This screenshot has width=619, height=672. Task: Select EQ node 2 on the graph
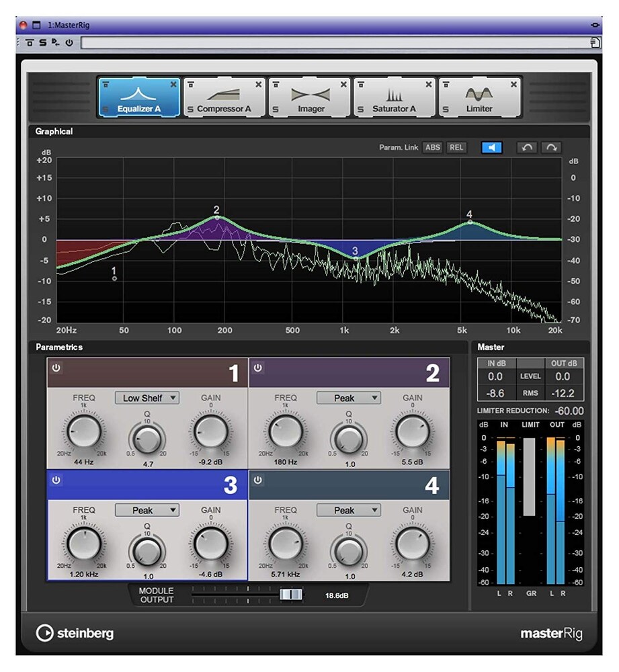[217, 218]
